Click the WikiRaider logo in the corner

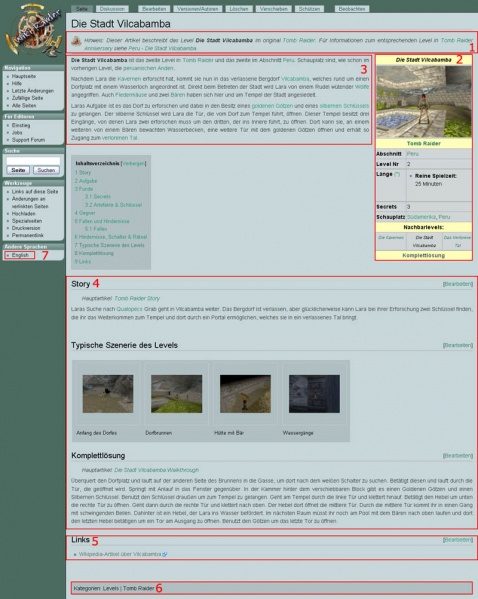[x=33, y=31]
